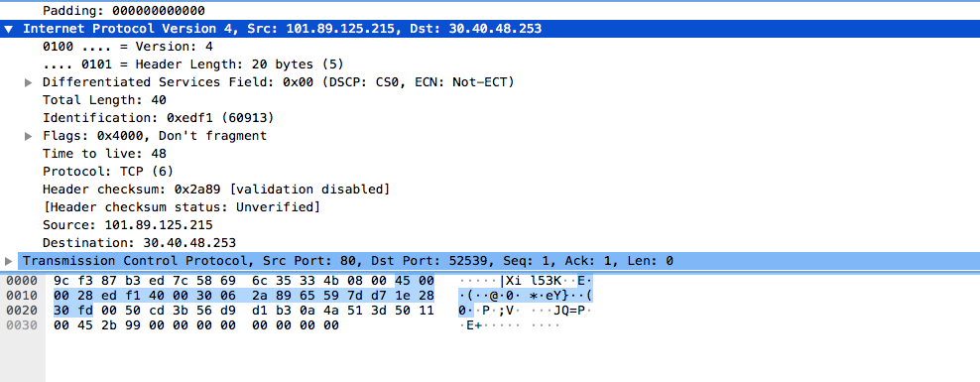Select the Protocol: TCP (6) row
This screenshot has width=980, height=382.
pyautogui.click(x=490, y=172)
